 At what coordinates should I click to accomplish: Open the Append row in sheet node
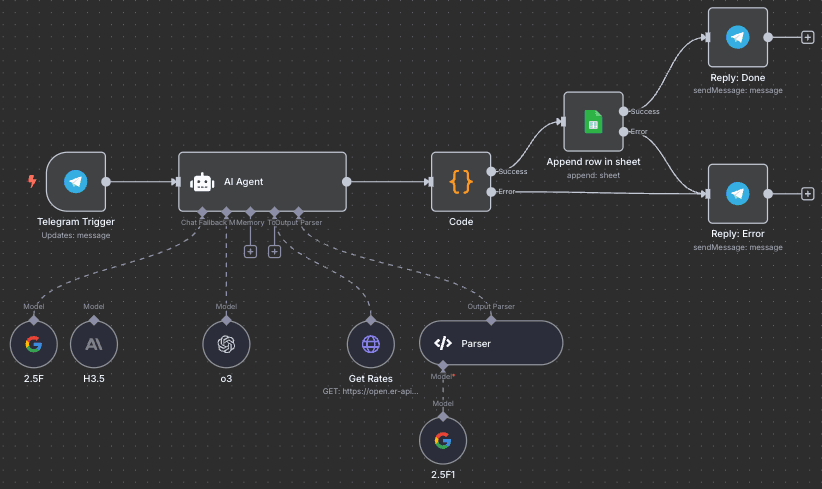click(x=593, y=122)
